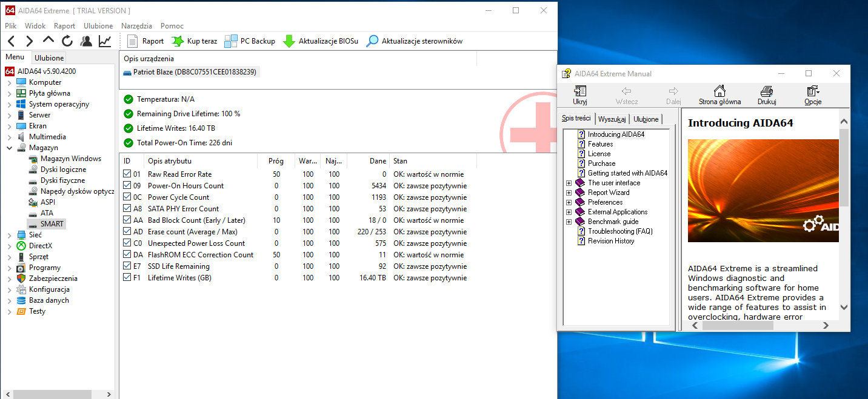
Task: Click the Forward navigation arrow in AIDA64 toolbar
Action: [29, 41]
